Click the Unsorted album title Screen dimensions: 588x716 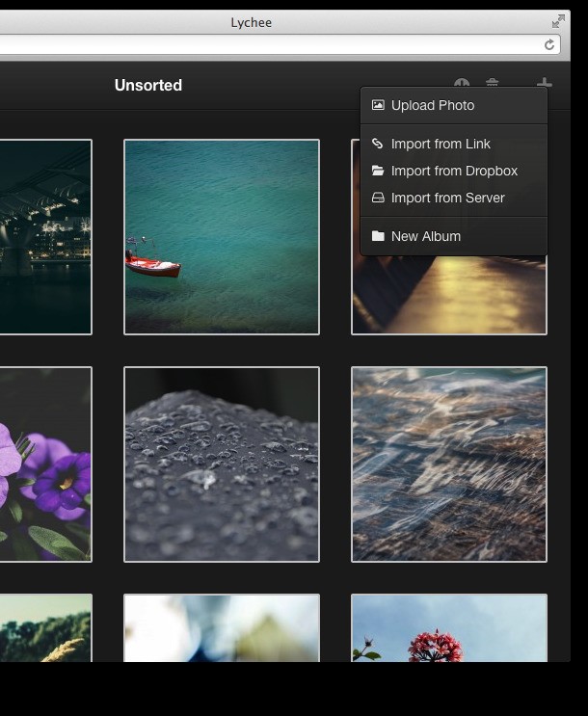point(148,85)
